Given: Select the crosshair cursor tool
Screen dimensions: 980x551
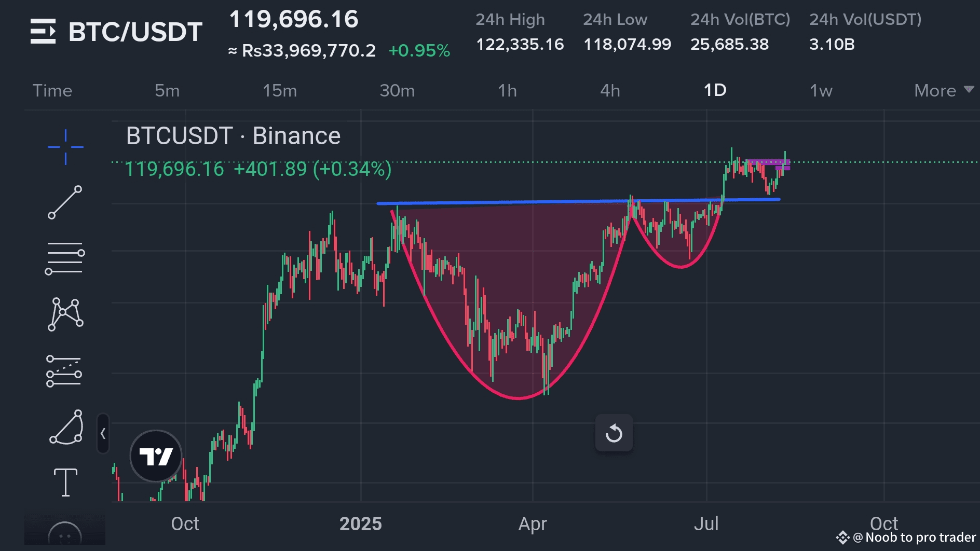Looking at the screenshot, I should tap(65, 147).
